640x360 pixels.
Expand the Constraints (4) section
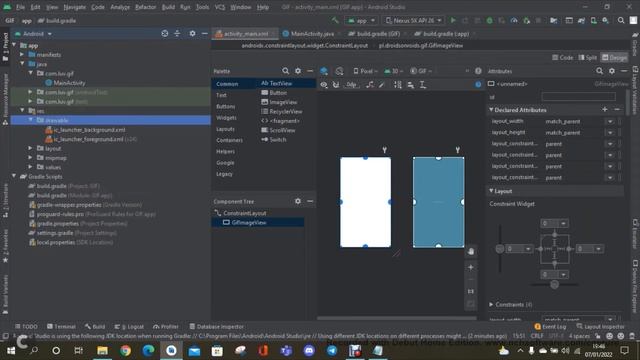coord(491,304)
